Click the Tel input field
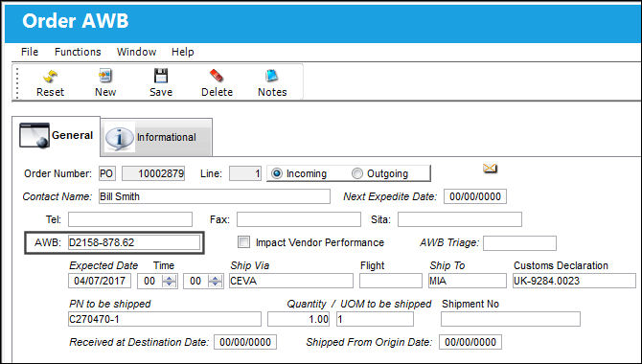Viewport: 642px width, 364px height. tap(130, 219)
